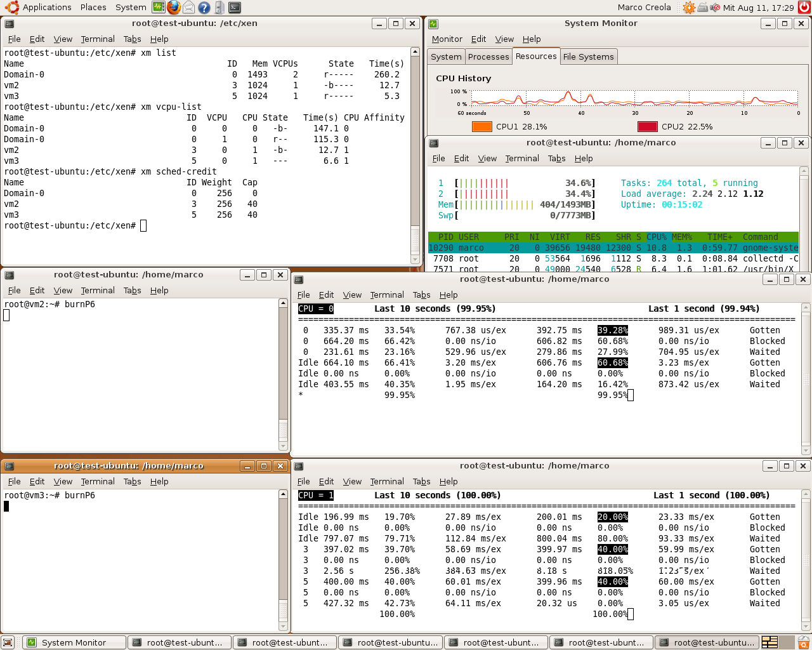812x650 pixels.
Task: Switch to the File Systems tab
Action: [588, 56]
